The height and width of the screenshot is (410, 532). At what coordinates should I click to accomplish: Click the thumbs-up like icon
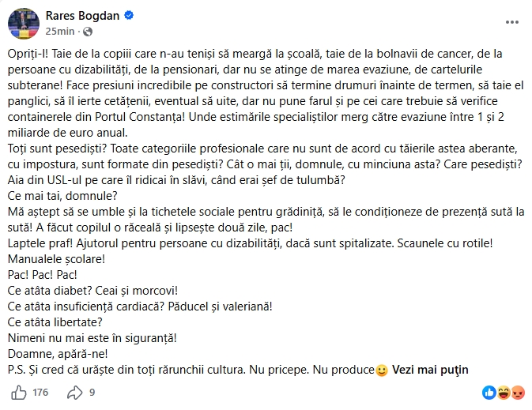point(19,393)
